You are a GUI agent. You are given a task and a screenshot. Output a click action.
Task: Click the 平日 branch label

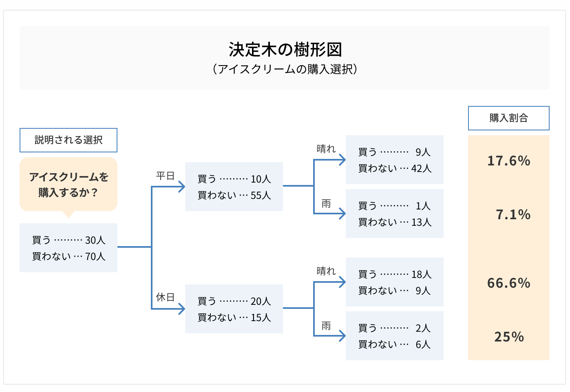point(165,176)
